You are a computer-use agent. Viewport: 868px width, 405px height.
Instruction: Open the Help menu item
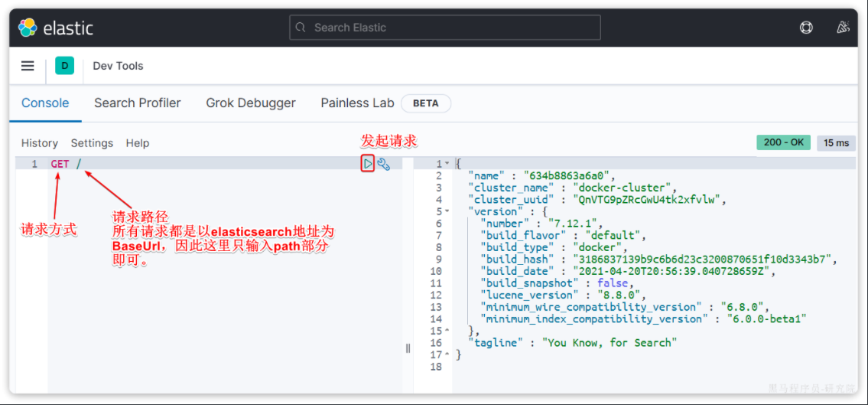point(138,143)
